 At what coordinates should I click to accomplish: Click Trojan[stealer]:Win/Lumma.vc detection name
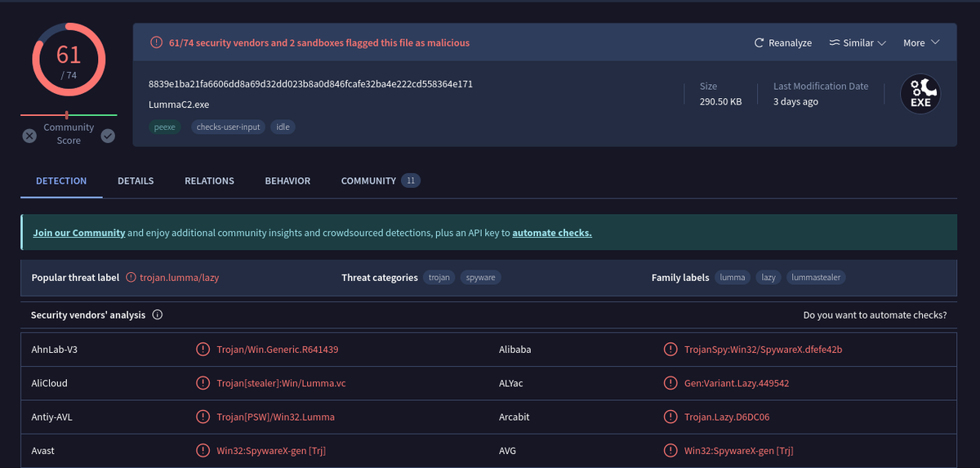point(282,383)
